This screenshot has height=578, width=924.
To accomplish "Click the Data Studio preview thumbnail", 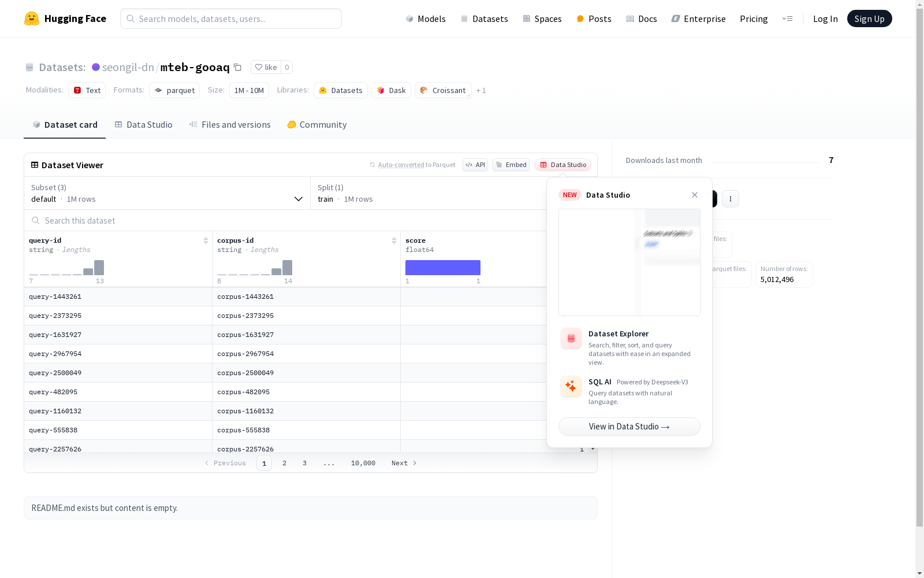I will tap(629, 262).
